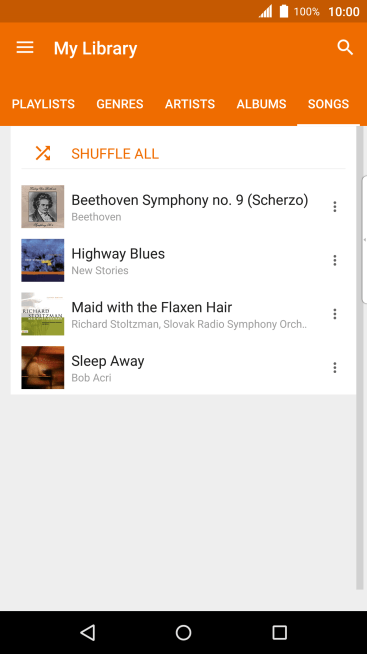The height and width of the screenshot is (654, 367).
Task: Click the vertical scrollbar on right edge
Action: tap(360, 358)
